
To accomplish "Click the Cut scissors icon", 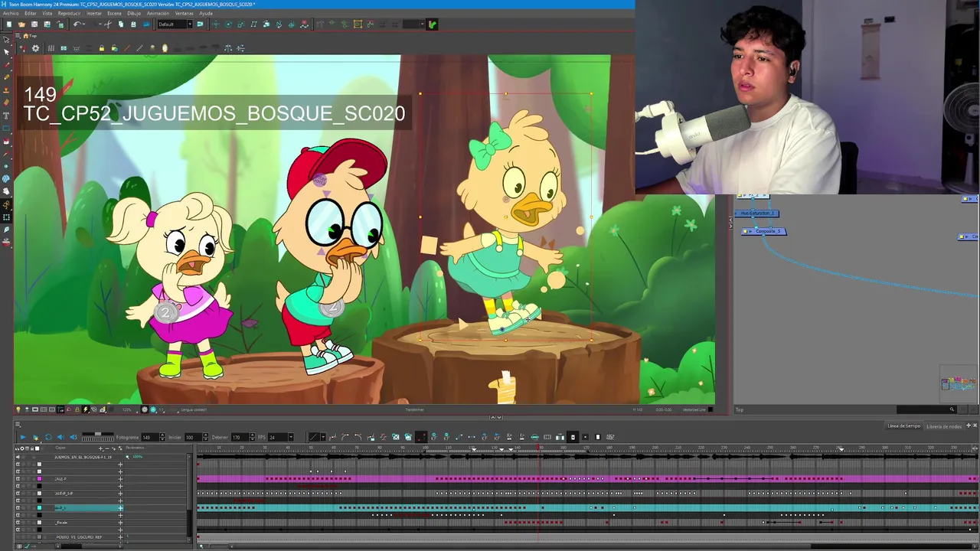I will coord(107,24).
